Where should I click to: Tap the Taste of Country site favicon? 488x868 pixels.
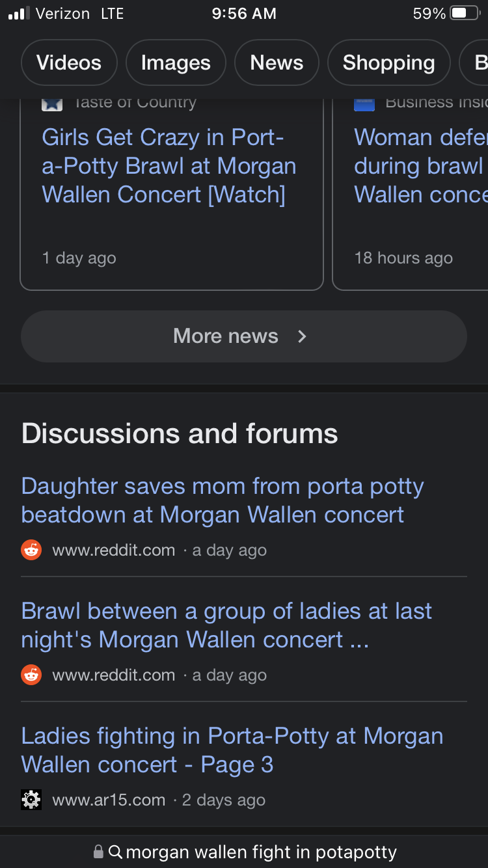52,103
